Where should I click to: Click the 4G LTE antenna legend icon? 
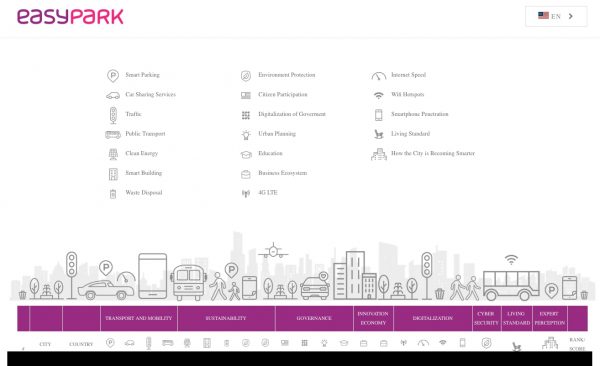(246, 193)
